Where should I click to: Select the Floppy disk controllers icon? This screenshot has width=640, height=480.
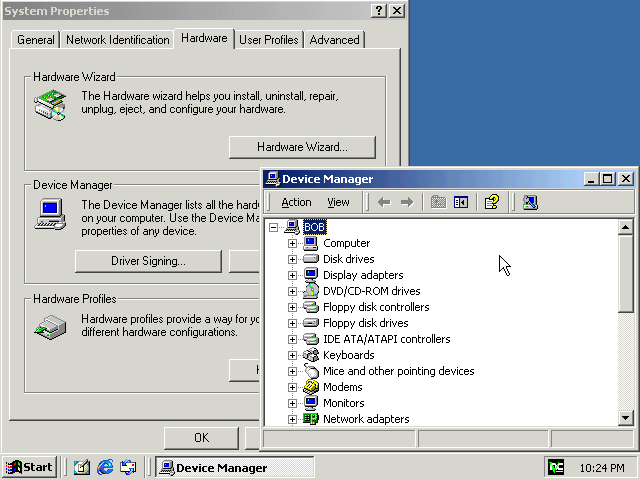[311, 307]
